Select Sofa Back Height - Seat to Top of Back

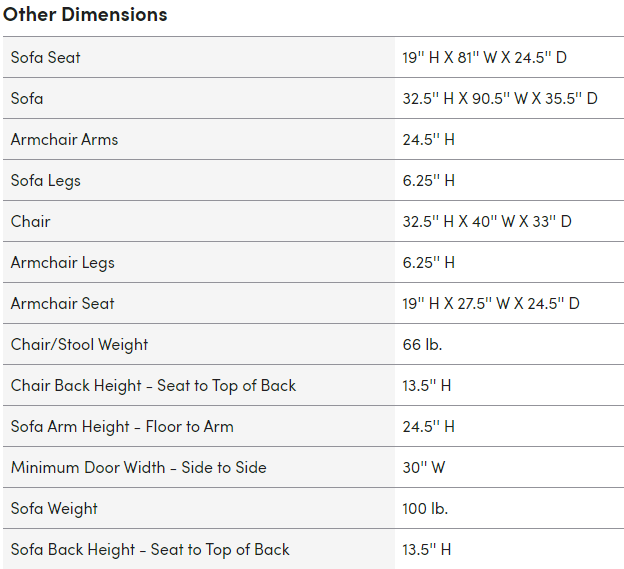(150, 550)
